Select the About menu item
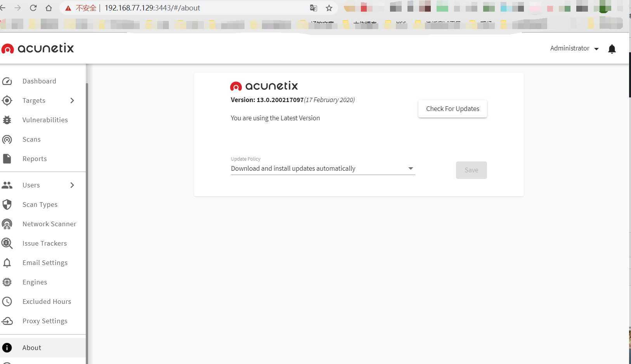Image resolution: width=631 pixels, height=364 pixels. (x=43, y=348)
